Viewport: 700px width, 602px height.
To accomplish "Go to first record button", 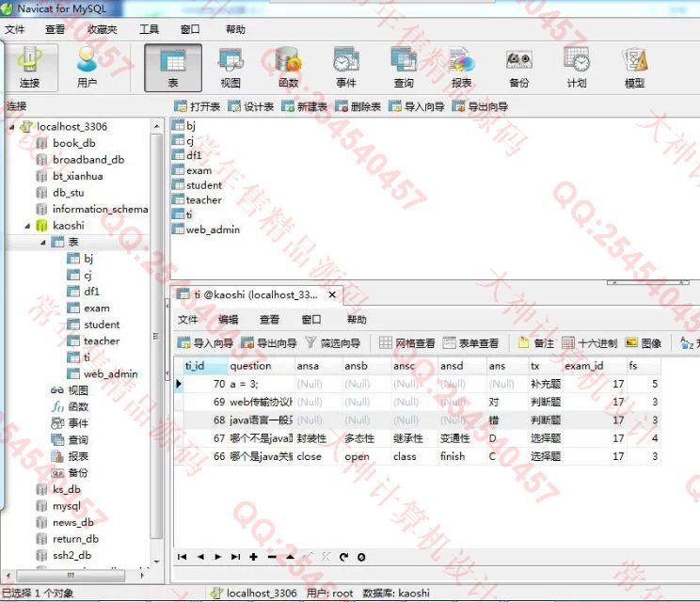I will point(183,557).
